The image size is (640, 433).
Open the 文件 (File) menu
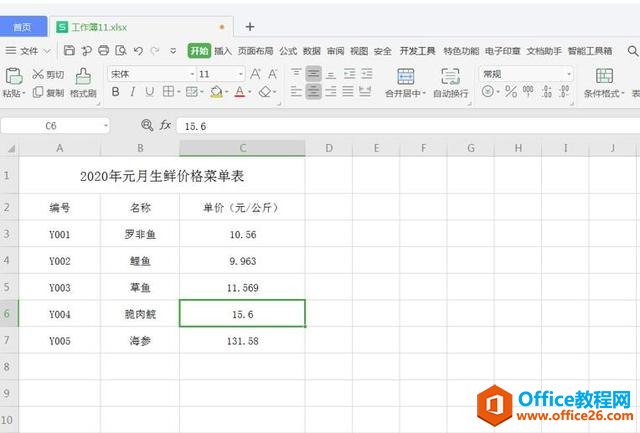point(28,51)
